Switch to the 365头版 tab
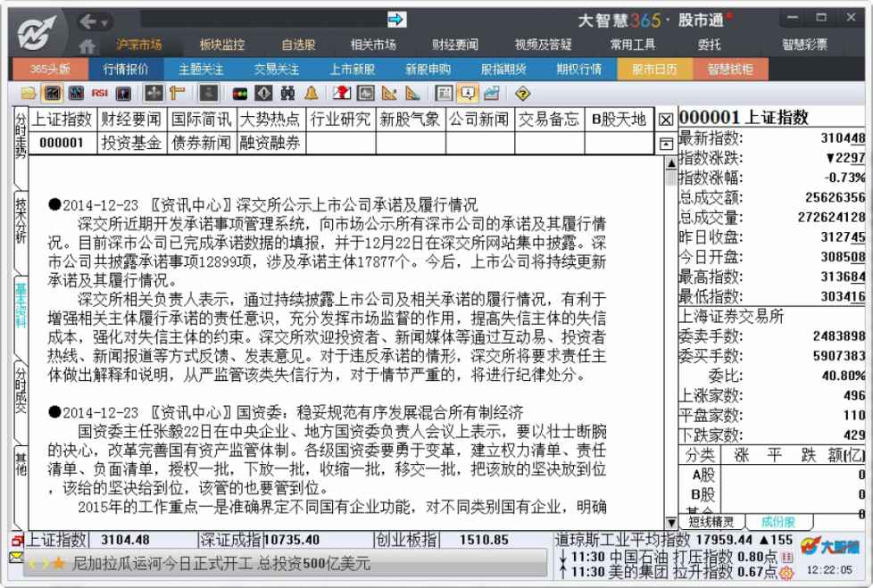The height and width of the screenshot is (588, 873). click(x=50, y=70)
